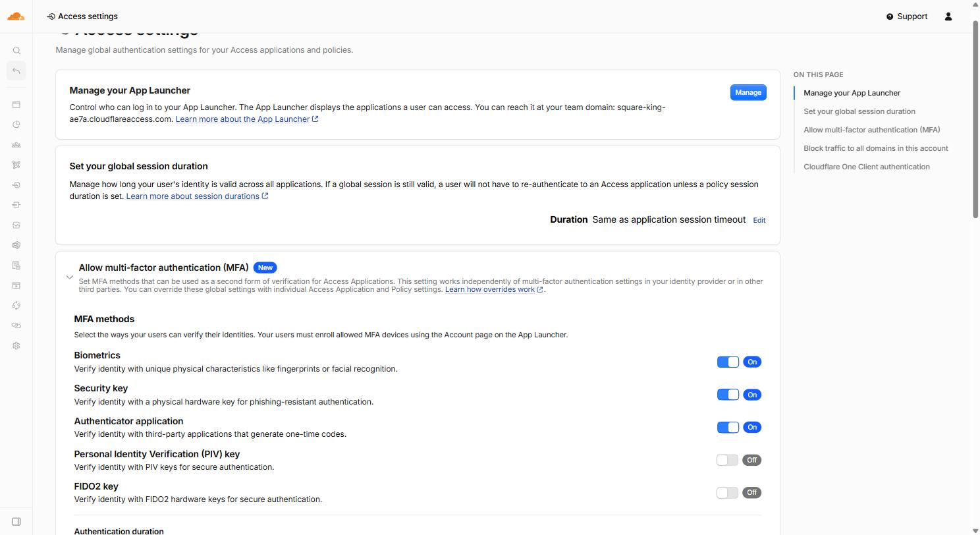
Task: Open the checkmark box icon in sidebar
Action: pos(16,225)
